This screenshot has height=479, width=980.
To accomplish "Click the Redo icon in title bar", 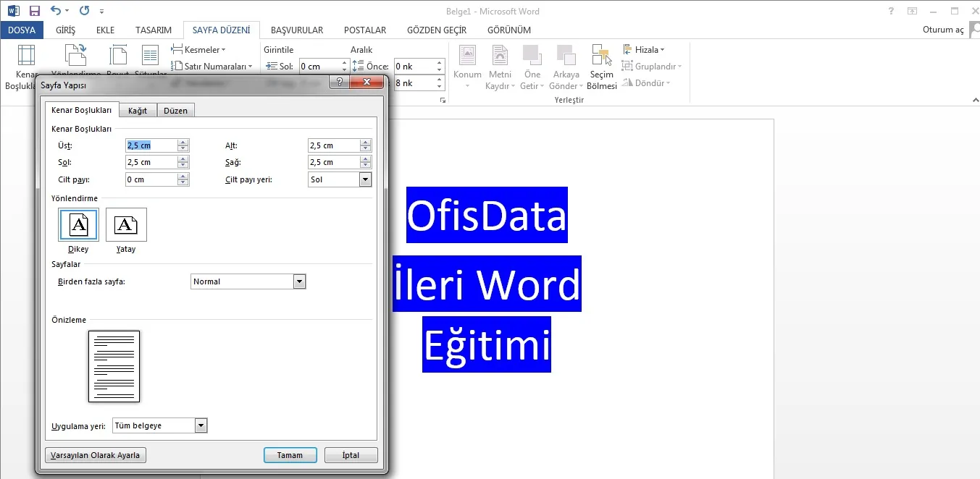I will pos(84,11).
